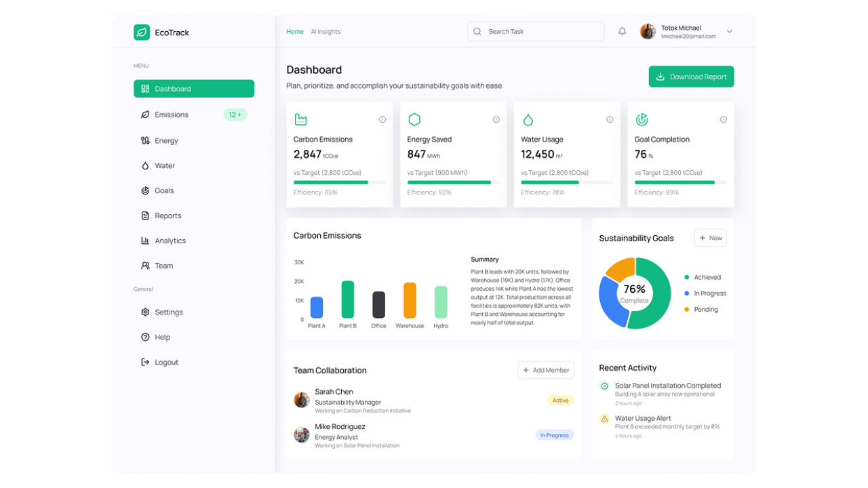Click the info icon on the Energy Saved card
This screenshot has width=868, height=488.
tap(496, 119)
